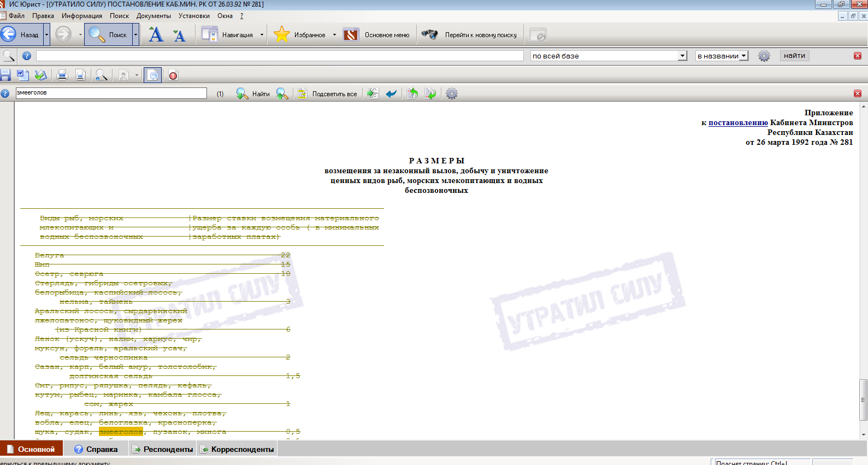Expand the forward history dropdown arrow
This screenshot has height=465, width=868.
[80, 34]
